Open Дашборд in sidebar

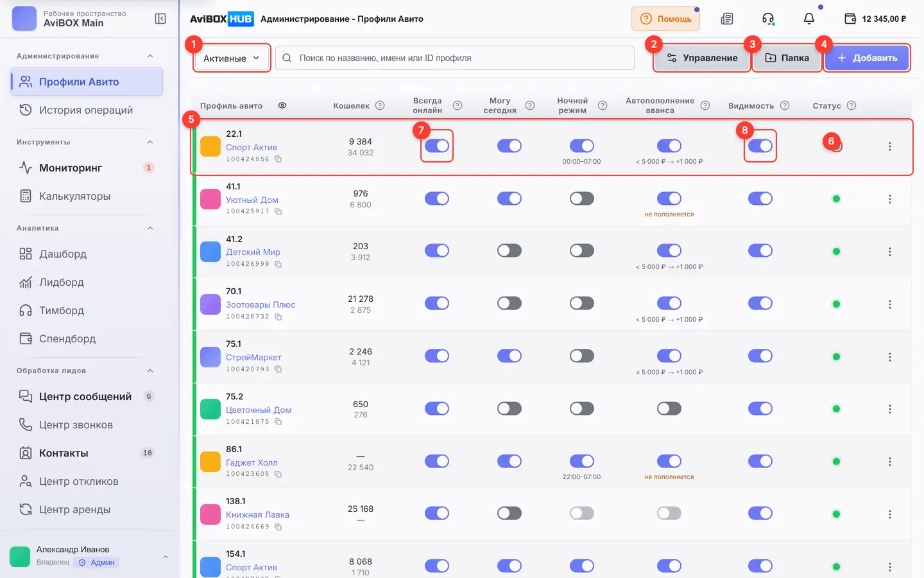[x=87, y=254]
